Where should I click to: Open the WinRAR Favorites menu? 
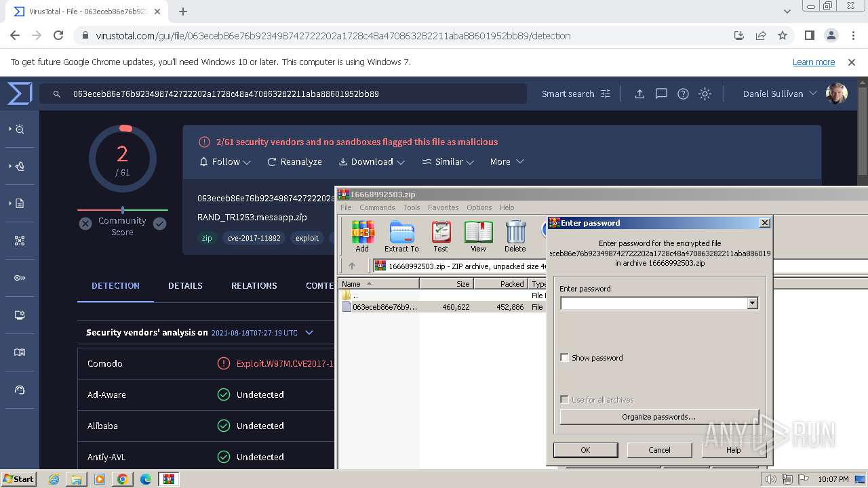[x=443, y=207]
